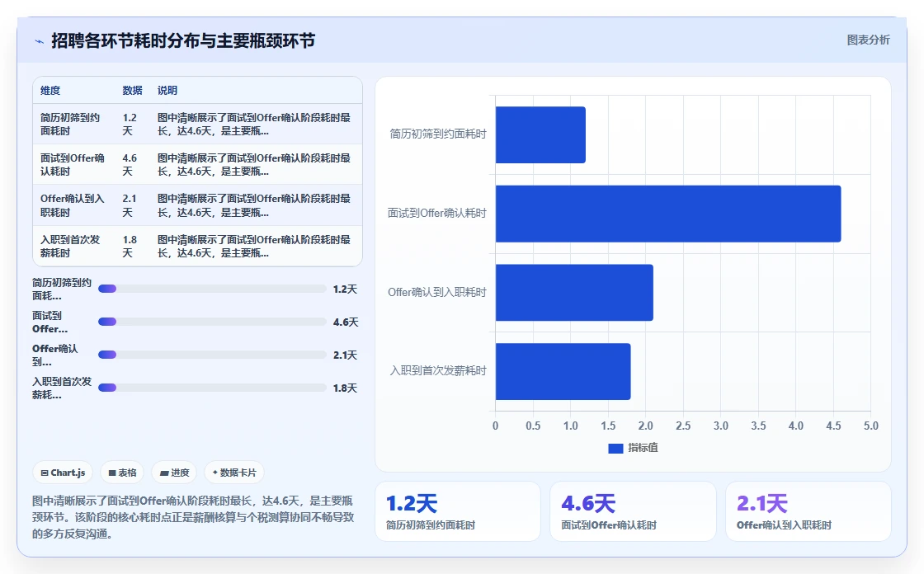Click the 1.8天 progress list value
This screenshot has height=574, width=924.
345,388
